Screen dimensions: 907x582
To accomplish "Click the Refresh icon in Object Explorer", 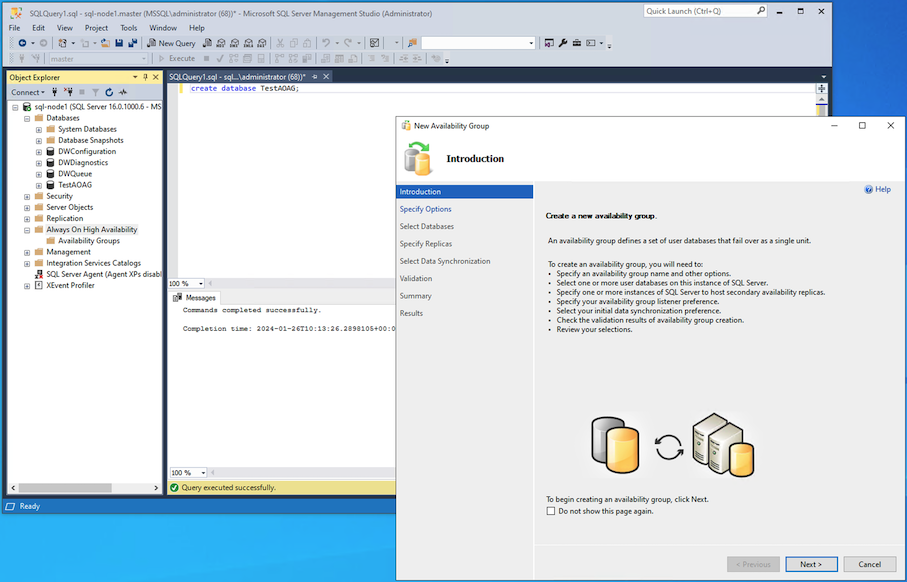I will (x=109, y=92).
